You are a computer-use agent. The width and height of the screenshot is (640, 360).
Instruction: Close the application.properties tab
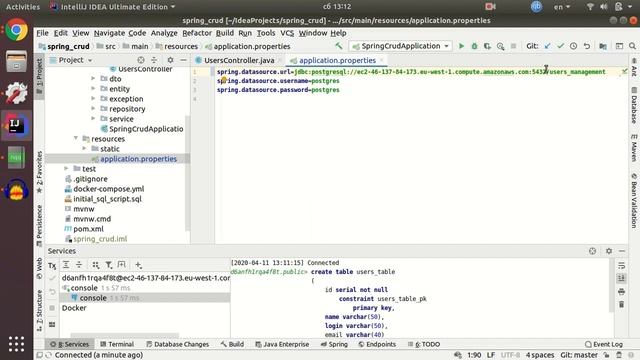click(x=382, y=60)
